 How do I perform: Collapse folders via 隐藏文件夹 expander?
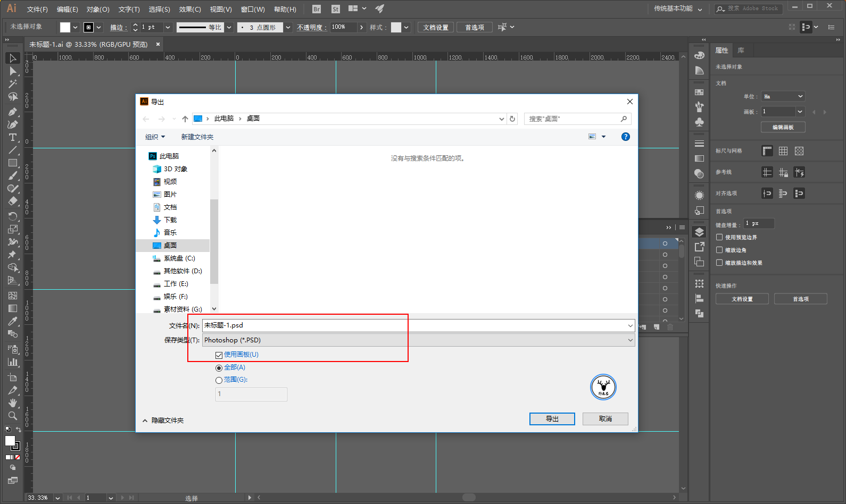point(163,421)
